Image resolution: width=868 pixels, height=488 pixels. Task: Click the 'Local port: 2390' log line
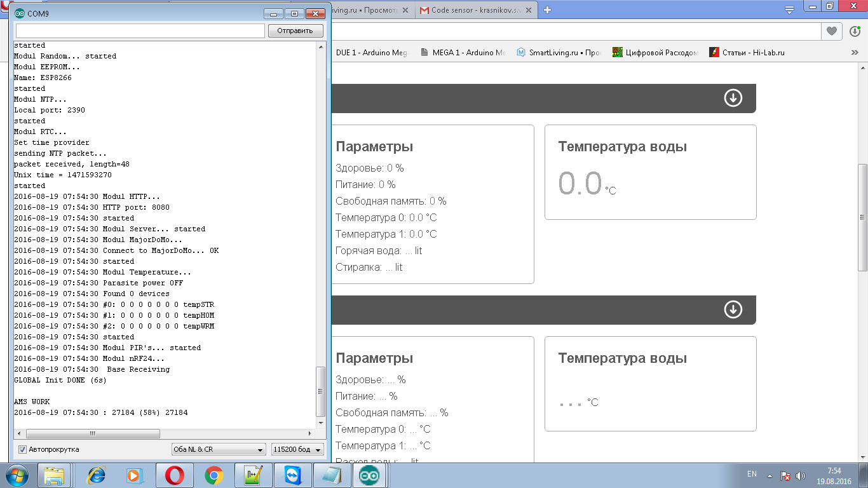(x=50, y=110)
